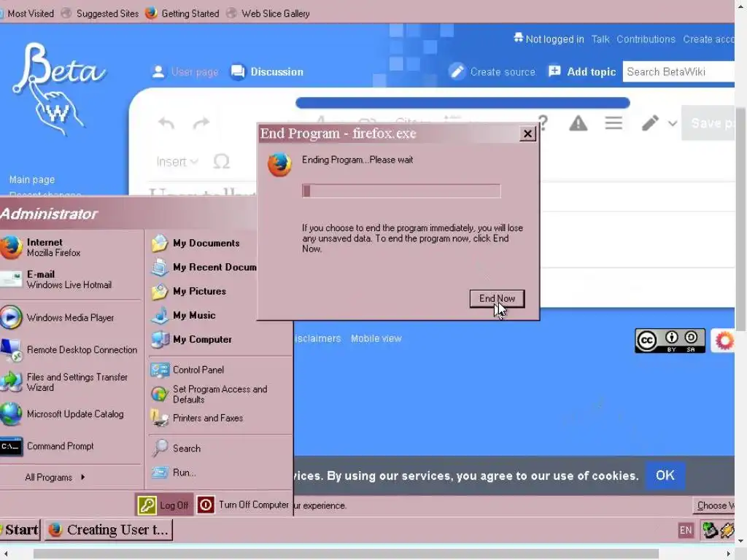747x560 pixels.
Task: Click the vertical scrollbar thumb
Action: [x=740, y=219]
